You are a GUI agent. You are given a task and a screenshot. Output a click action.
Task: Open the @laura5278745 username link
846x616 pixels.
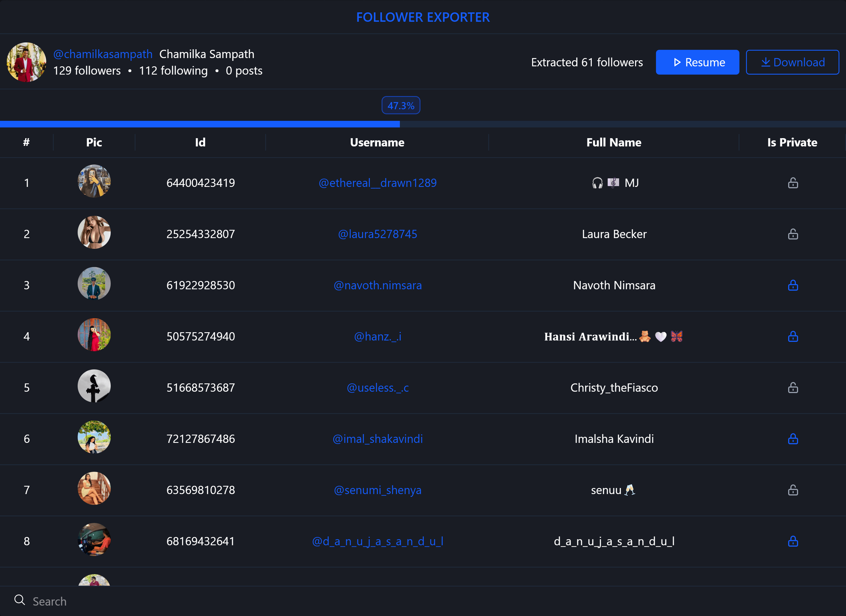[378, 234]
